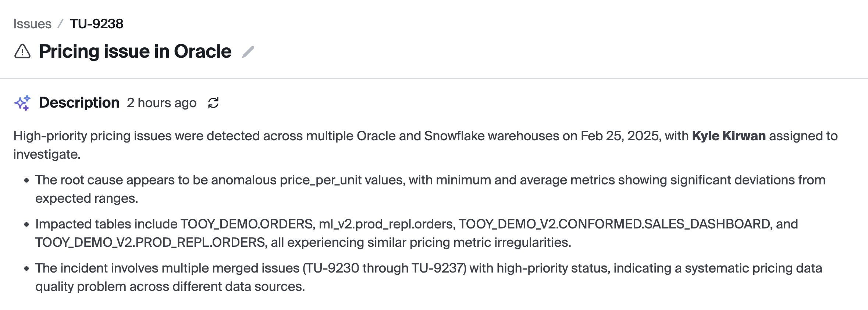868x310 pixels.
Task: Click the warning triangle icon beside the title
Action: point(22,51)
